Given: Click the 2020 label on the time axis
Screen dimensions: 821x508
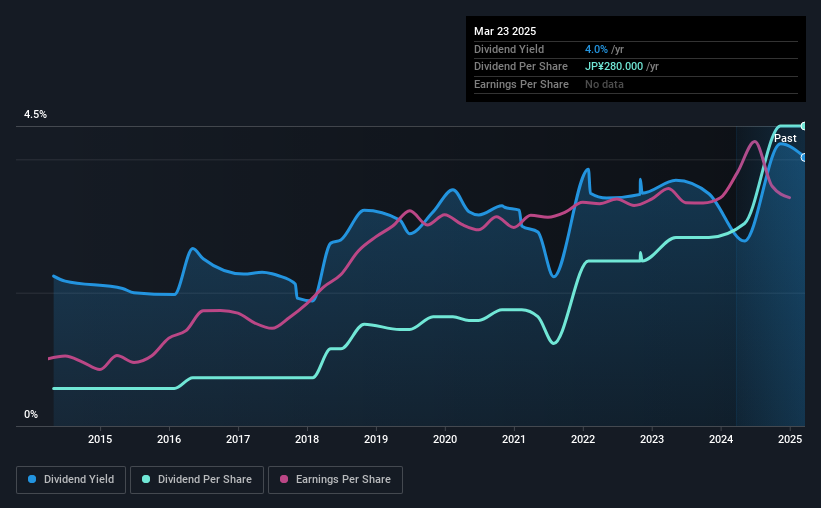Looking at the screenshot, I should point(445,439).
